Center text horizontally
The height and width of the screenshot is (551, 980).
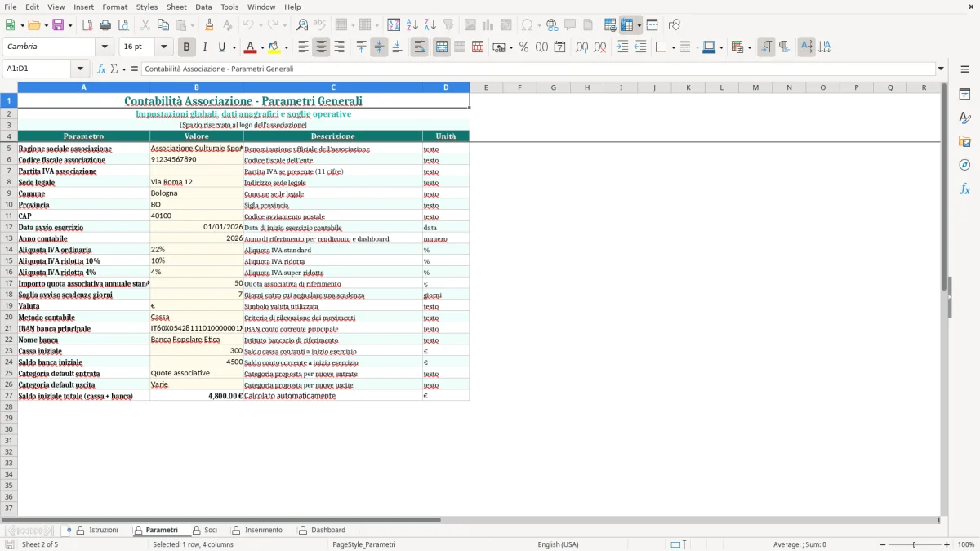click(321, 47)
